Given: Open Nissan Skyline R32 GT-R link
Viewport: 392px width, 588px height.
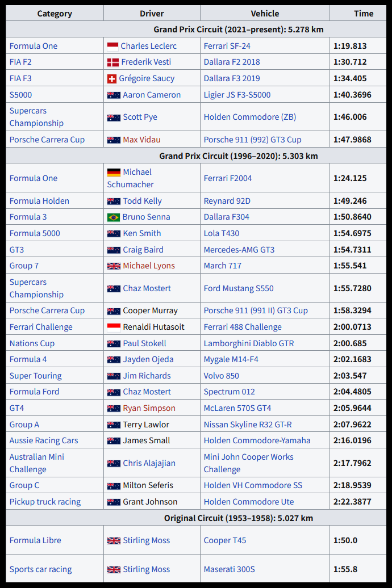Looking at the screenshot, I should coord(248,425).
